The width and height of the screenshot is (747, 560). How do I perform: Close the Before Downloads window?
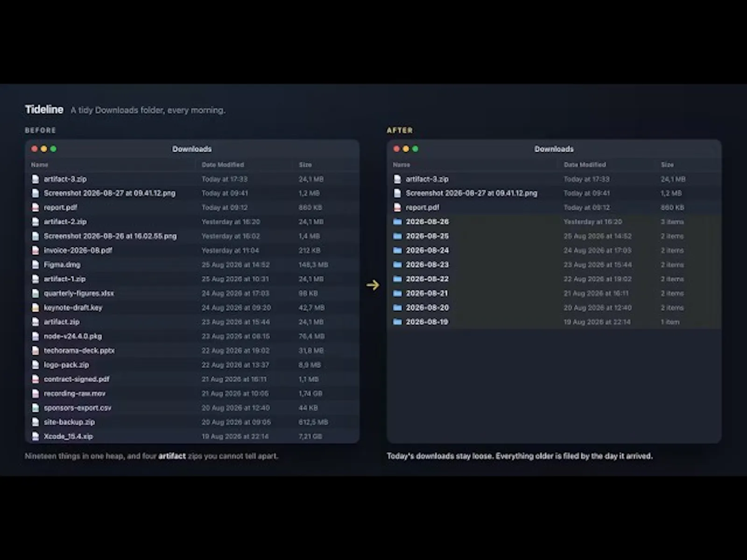35,149
